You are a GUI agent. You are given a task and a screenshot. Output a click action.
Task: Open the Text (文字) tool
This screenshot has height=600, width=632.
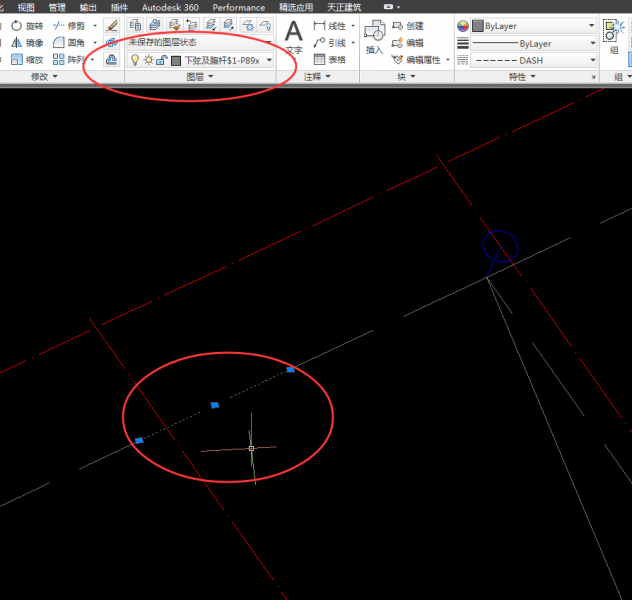click(294, 38)
